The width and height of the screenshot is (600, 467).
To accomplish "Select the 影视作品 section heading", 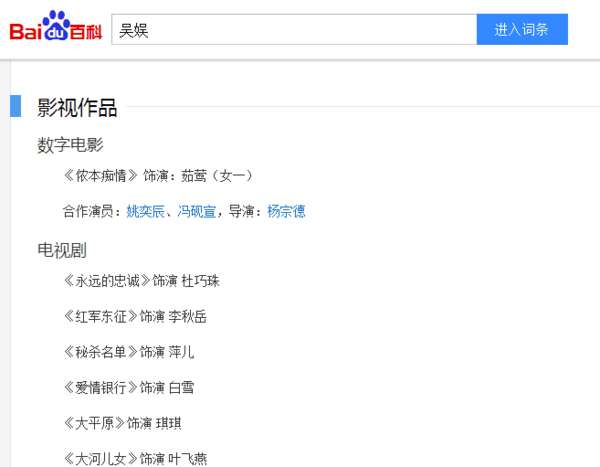I will pos(77,108).
